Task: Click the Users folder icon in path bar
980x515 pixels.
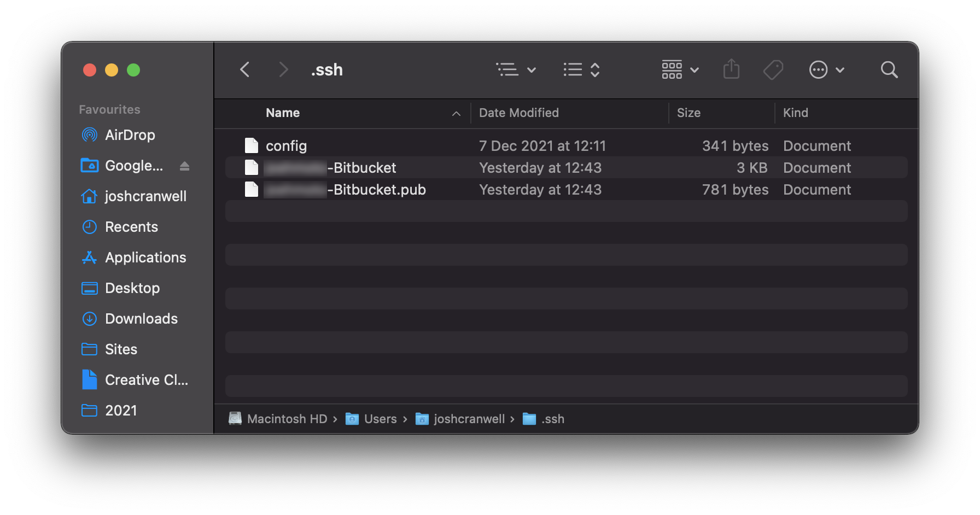Action: point(352,419)
